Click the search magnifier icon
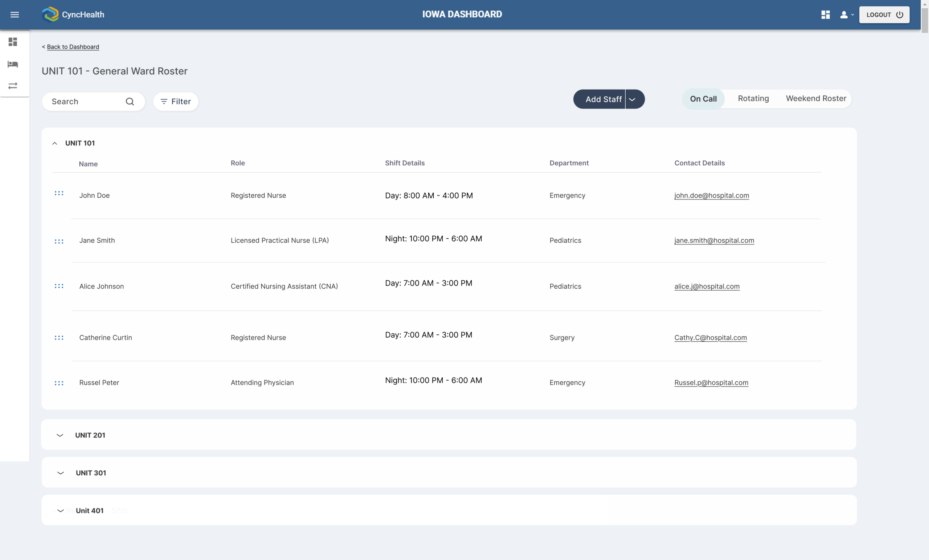The width and height of the screenshot is (929, 560). pos(130,101)
